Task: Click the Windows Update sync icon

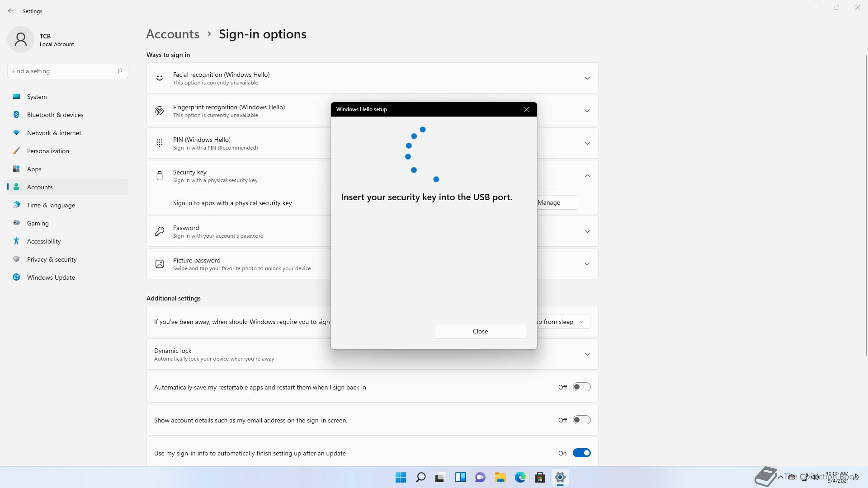Action: click(16, 277)
